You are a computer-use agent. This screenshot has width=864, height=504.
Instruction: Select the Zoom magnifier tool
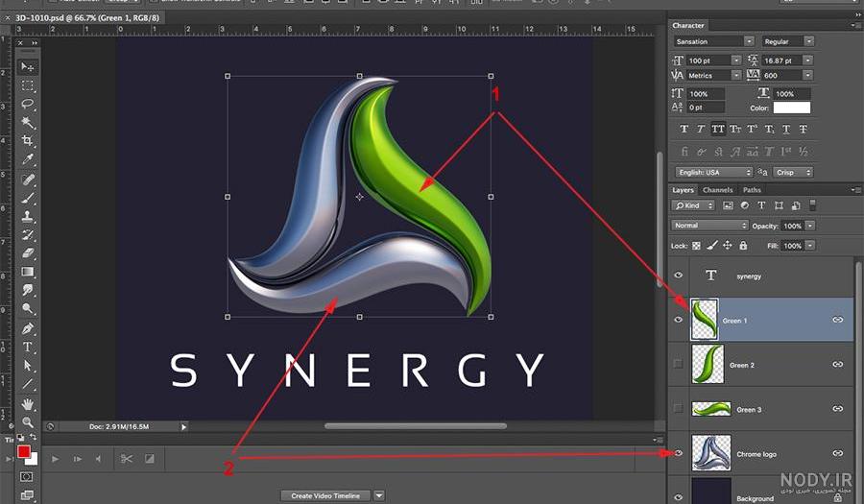tap(28, 422)
